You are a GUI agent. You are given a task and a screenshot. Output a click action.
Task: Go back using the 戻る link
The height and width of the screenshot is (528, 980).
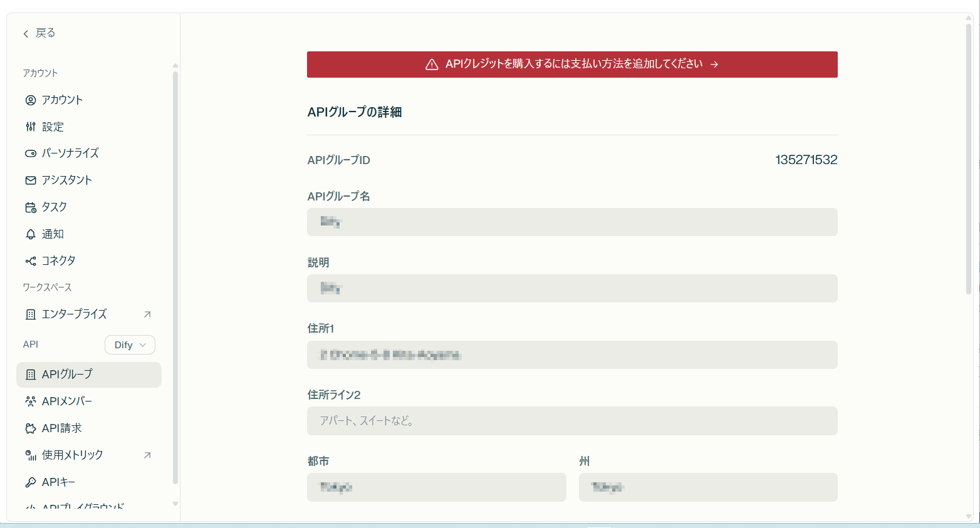[39, 33]
